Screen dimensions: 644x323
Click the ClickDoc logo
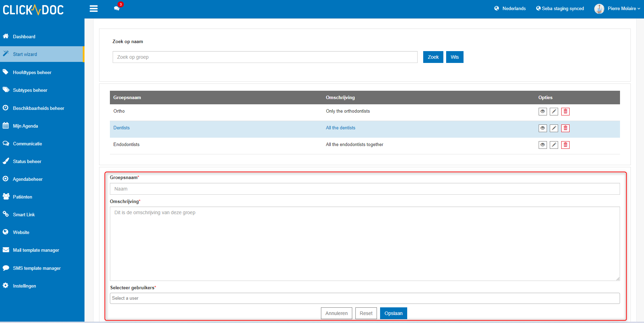[x=33, y=10]
